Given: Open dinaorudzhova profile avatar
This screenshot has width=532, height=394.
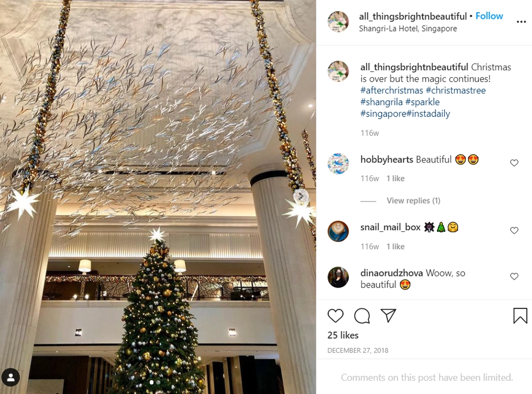Looking at the screenshot, I should tap(338, 277).
